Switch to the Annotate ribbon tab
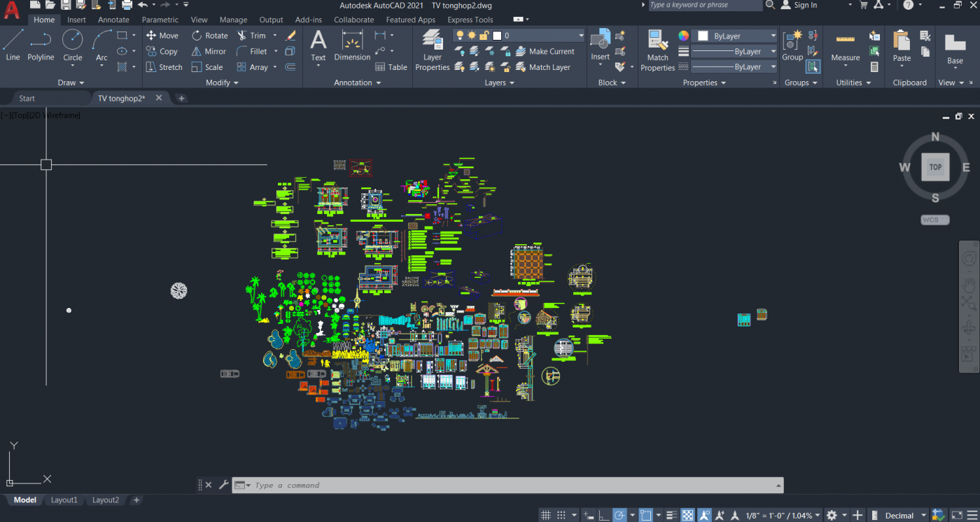Screen dimensions: 980x522 pos(113,20)
